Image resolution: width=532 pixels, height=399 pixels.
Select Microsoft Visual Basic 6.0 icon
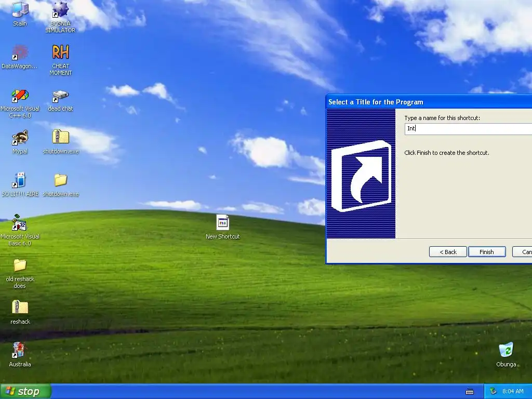coord(19,222)
